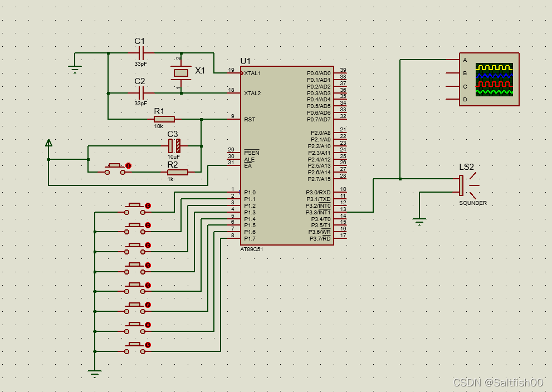Toggle red latch dot on reset button
The image size is (552, 392).
click(x=129, y=165)
